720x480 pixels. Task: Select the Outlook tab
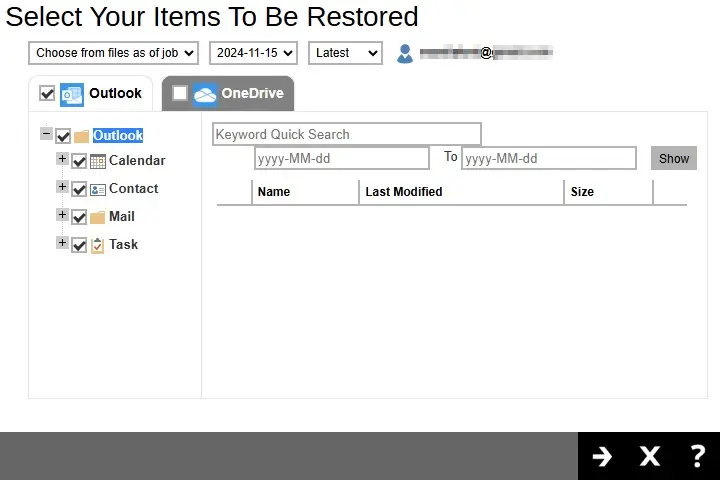pyautogui.click(x=115, y=93)
